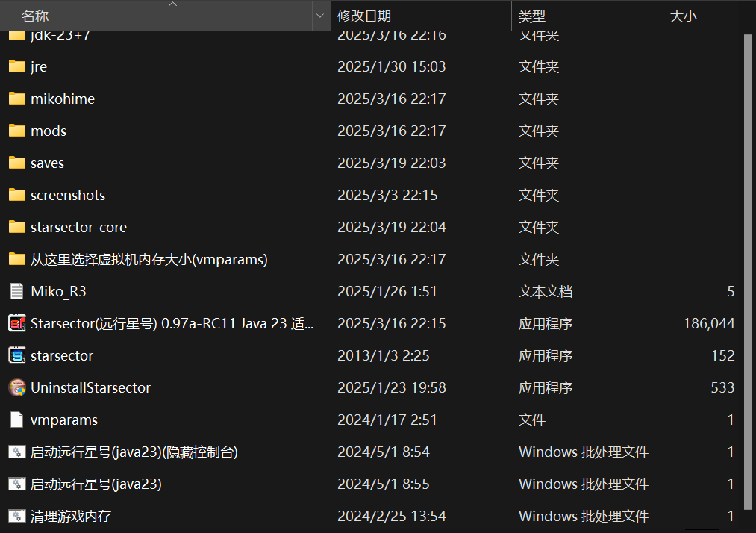This screenshot has height=533, width=756.
Task: Click the Starsector 0.97a-RC11 application icon
Action: pyautogui.click(x=15, y=323)
